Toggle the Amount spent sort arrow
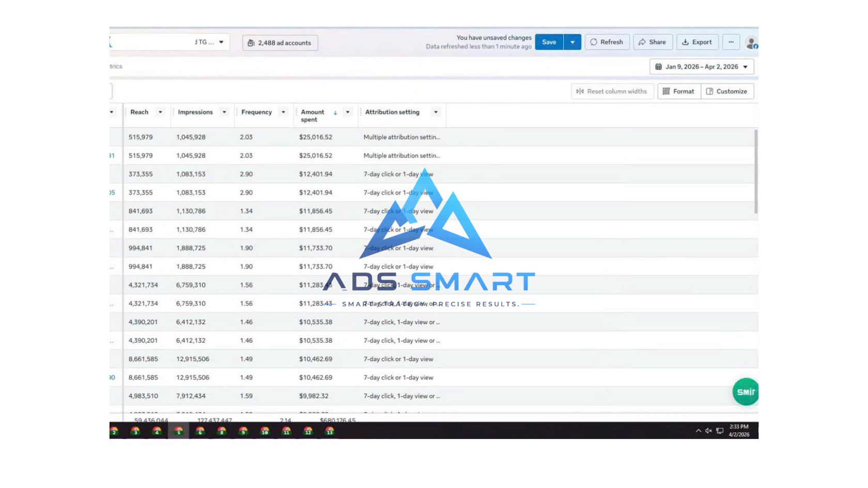868x488 pixels. point(335,113)
